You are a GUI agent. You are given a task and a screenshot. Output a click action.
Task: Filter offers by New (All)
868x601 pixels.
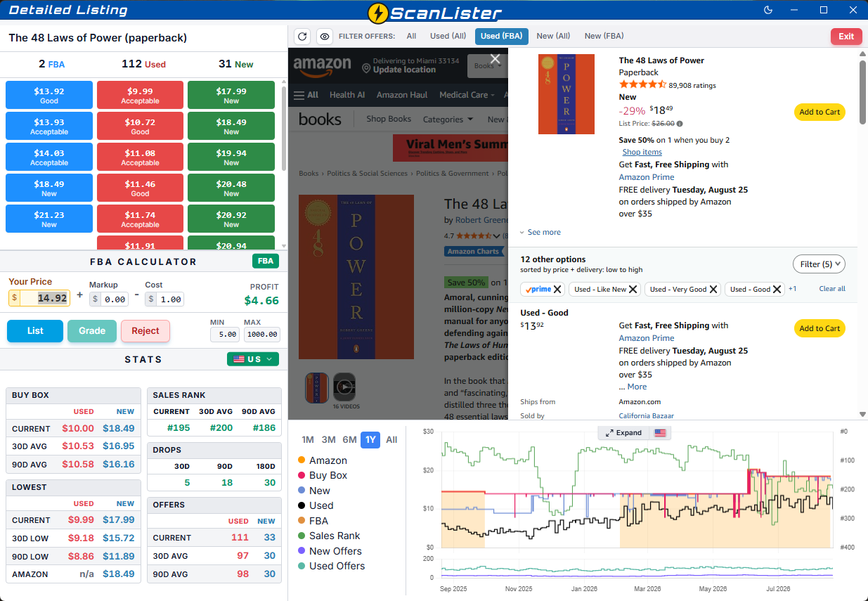(x=553, y=37)
